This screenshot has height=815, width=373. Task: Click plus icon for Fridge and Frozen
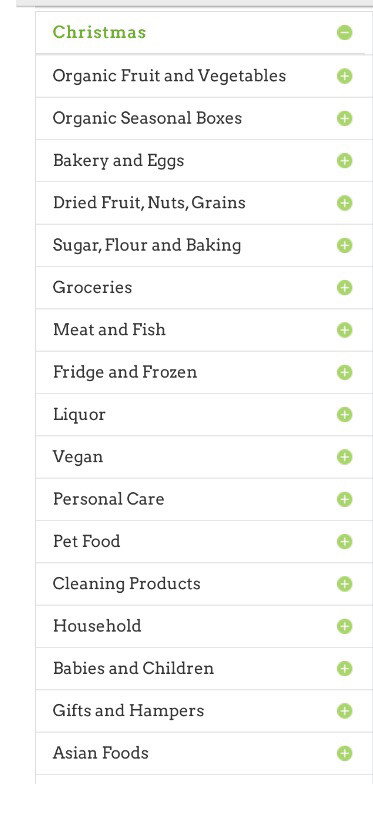344,372
